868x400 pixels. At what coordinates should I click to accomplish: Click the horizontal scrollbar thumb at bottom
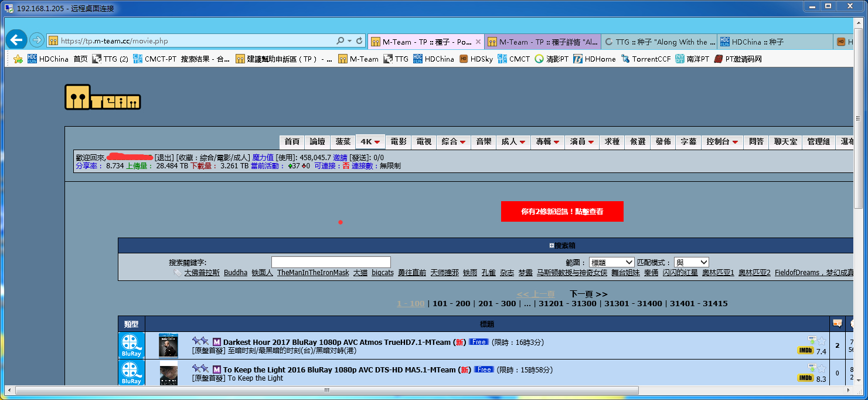pyautogui.click(x=326, y=389)
